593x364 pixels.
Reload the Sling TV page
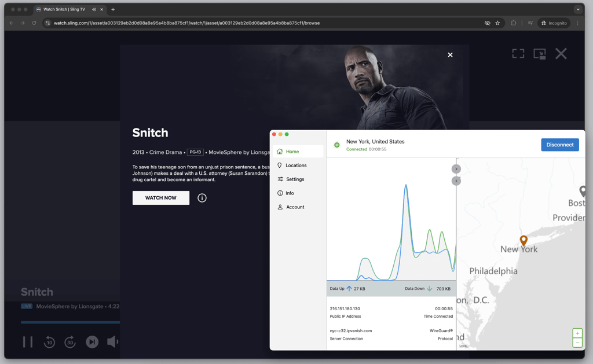click(34, 23)
